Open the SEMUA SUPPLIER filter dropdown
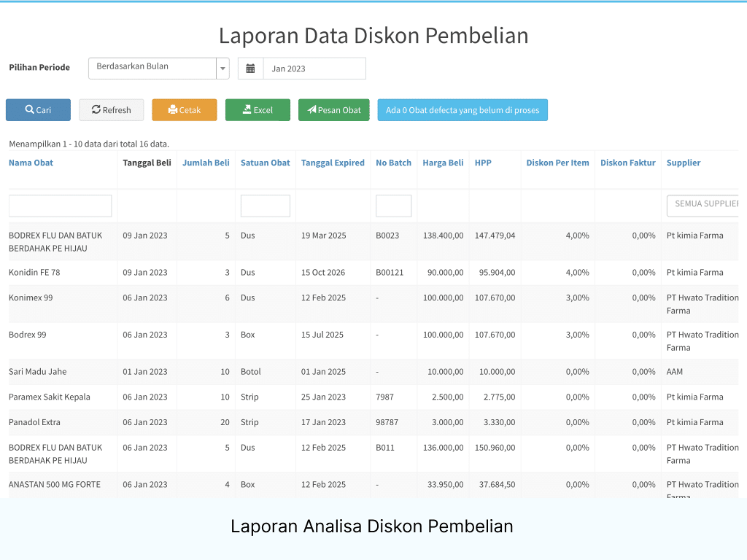747x560 pixels. [703, 206]
